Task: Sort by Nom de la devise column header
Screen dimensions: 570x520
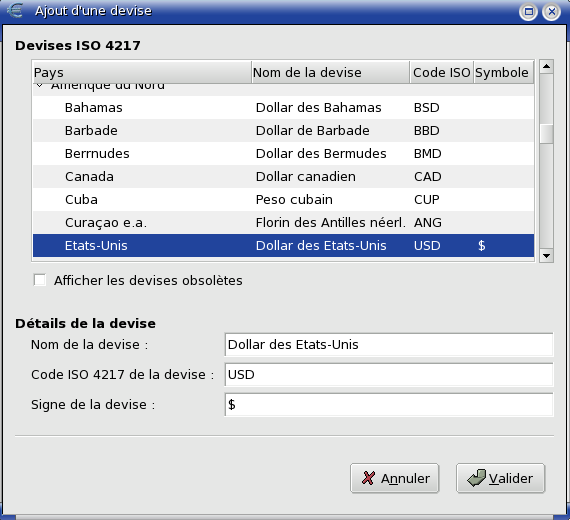Action: point(331,72)
